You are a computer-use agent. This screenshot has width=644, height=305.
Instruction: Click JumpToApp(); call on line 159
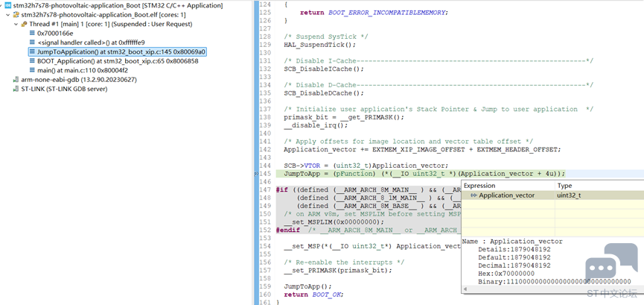click(x=307, y=286)
